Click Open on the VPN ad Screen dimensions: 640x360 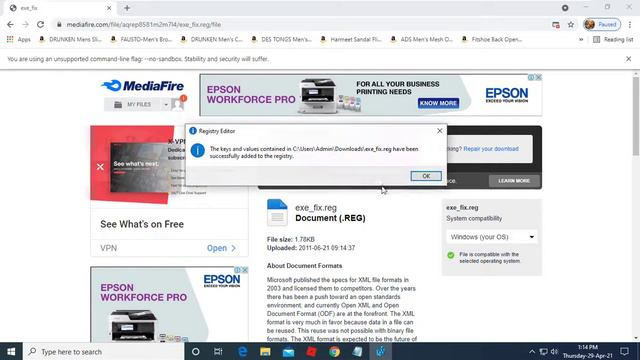[x=221, y=248]
